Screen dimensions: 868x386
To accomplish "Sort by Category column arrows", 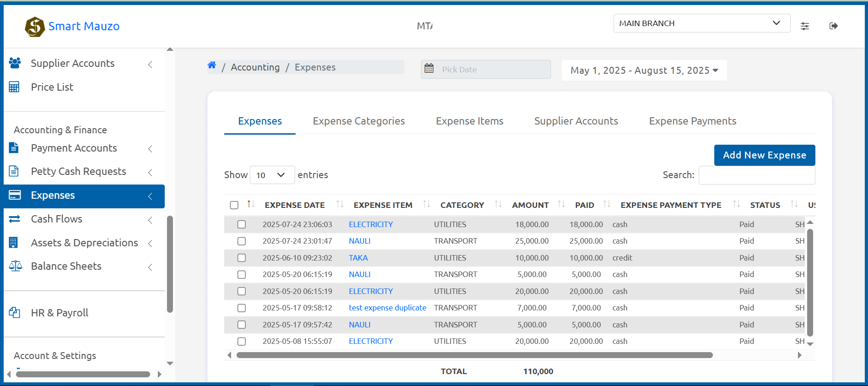I will click(498, 204).
